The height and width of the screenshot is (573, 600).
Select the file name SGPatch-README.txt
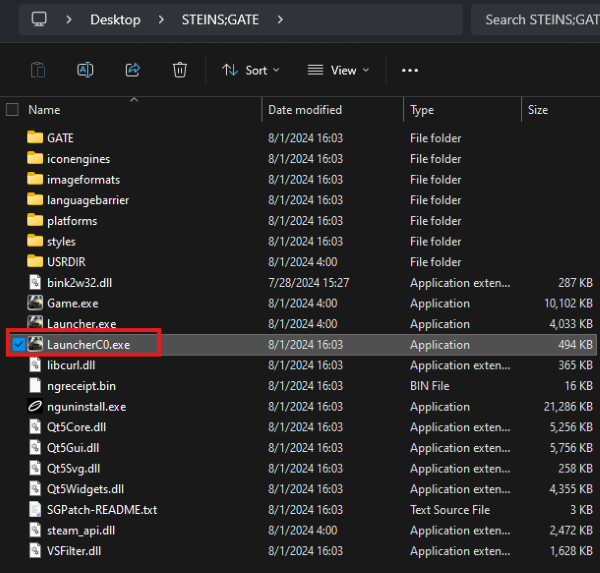(102, 510)
